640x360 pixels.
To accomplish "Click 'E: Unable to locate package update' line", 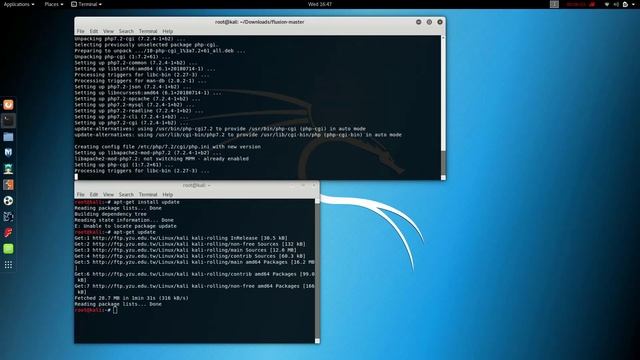I will (126, 226).
